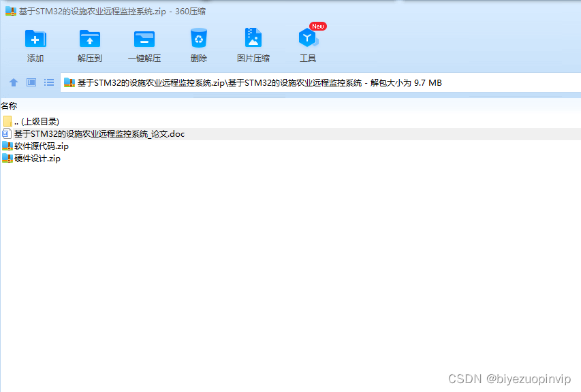
Task: Click the document icon beside the 论文 file
Action: pyautogui.click(x=7, y=133)
